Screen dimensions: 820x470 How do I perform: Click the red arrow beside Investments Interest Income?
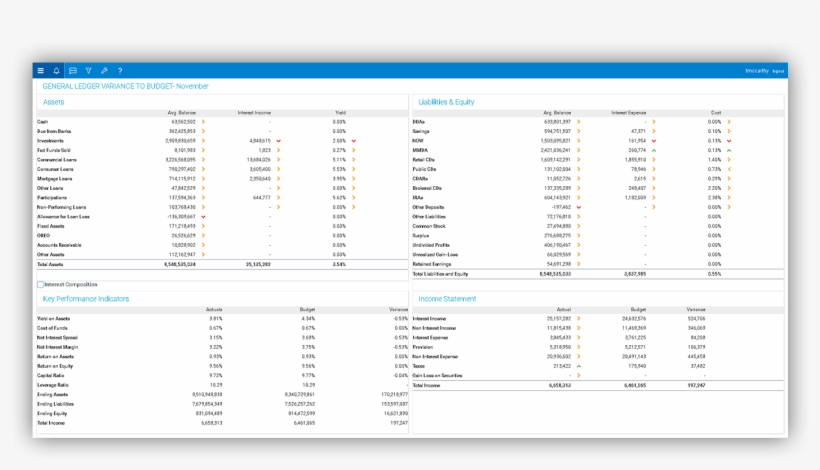[x=279, y=141]
